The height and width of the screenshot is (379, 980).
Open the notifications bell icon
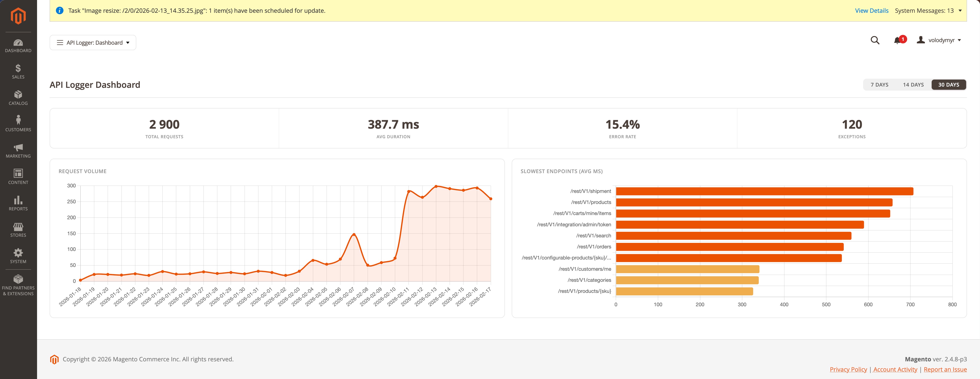tap(897, 40)
